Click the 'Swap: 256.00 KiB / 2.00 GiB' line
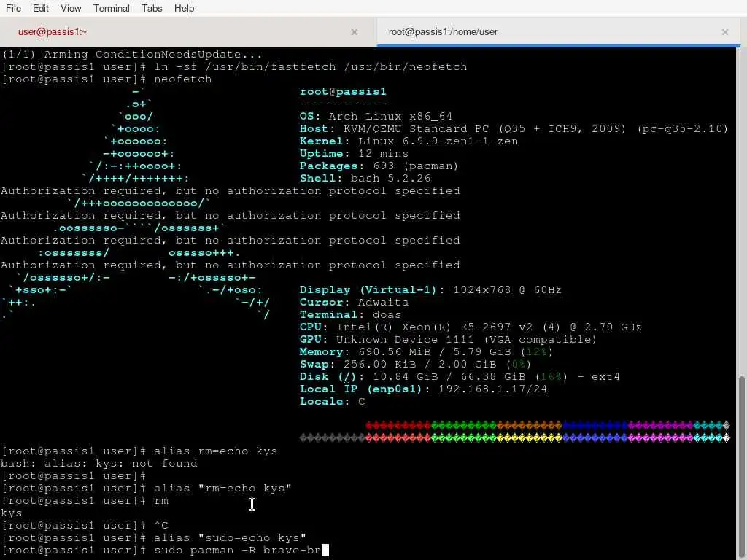 (415, 364)
